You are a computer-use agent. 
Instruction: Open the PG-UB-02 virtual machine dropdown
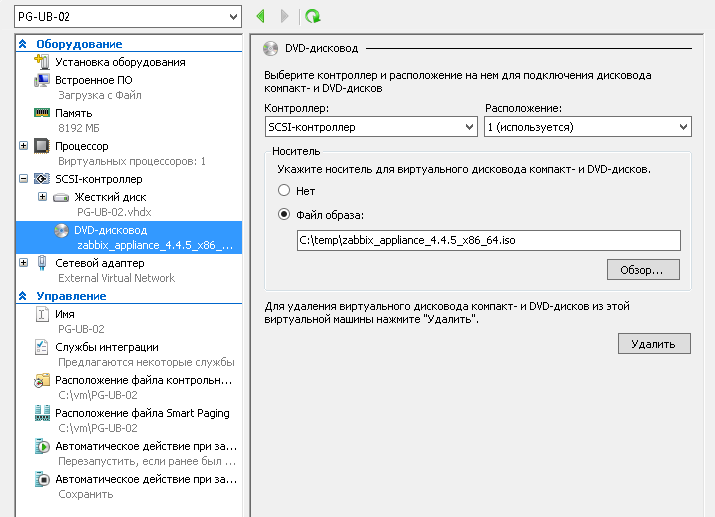(x=128, y=17)
